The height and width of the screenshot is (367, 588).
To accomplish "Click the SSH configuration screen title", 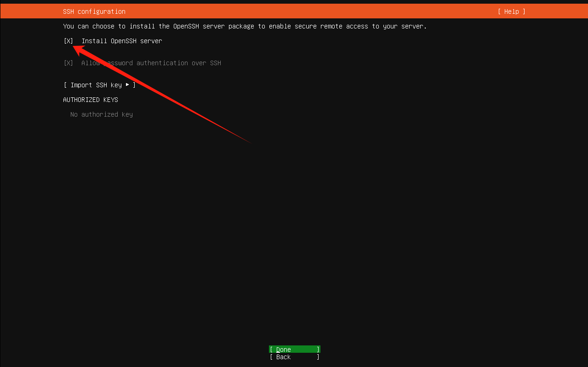I will (94, 11).
